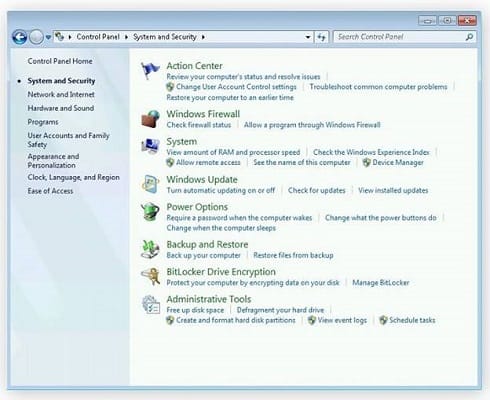
Task: Click Turn automatic updating on or off
Action: click(x=221, y=190)
